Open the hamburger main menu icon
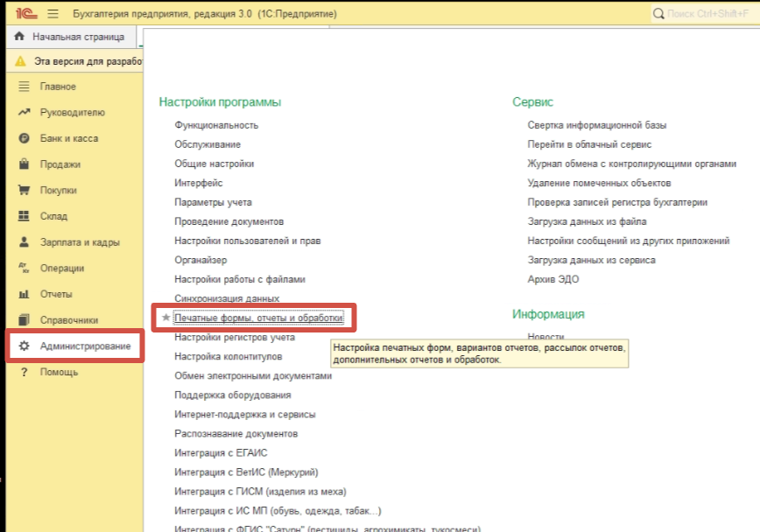 click(53, 14)
